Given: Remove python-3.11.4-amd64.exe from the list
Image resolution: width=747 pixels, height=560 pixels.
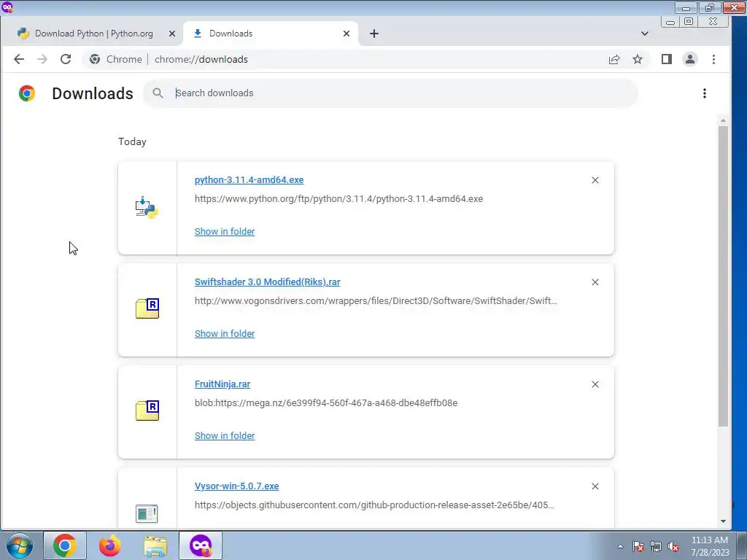Looking at the screenshot, I should click(x=595, y=180).
